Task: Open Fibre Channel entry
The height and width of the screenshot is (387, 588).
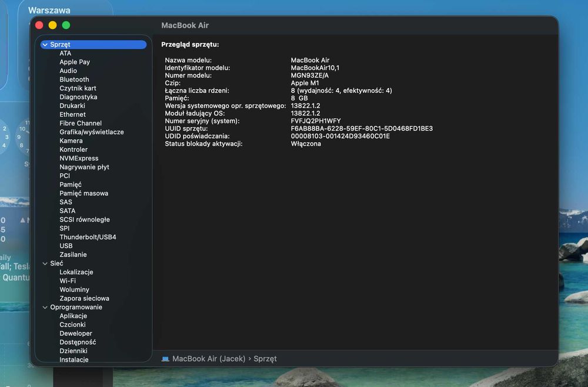Action: point(81,123)
